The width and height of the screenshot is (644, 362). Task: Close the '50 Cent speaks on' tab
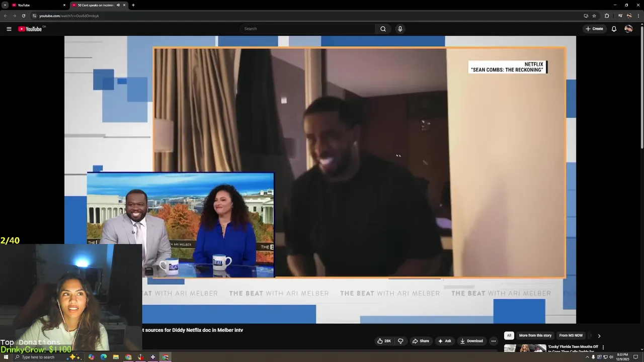pyautogui.click(x=124, y=5)
